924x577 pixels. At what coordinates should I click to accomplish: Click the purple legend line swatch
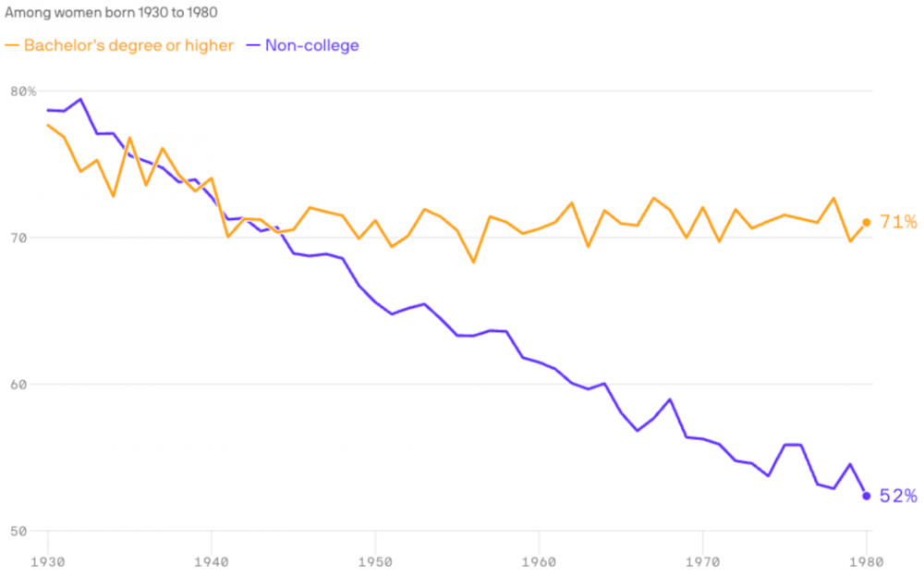click(x=252, y=45)
